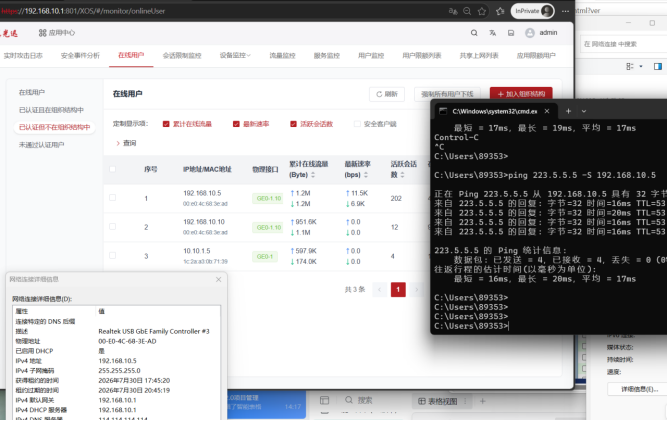Open a new cmd terminal tab
The image size is (667, 421).
pos(568,111)
